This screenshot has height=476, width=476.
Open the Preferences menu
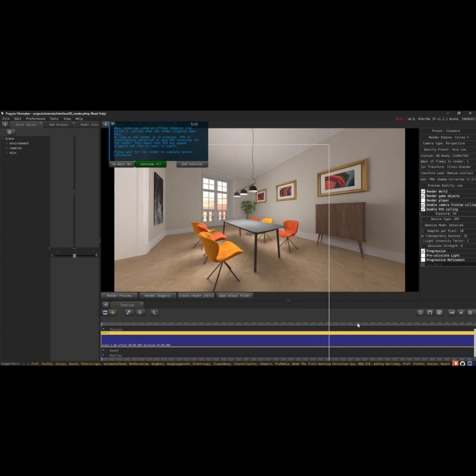pos(36,119)
